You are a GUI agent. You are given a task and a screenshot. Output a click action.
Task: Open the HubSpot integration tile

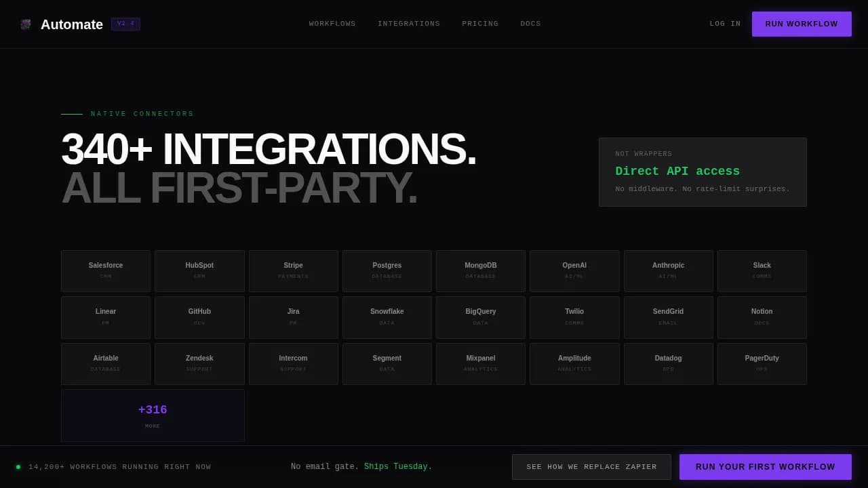(x=199, y=270)
